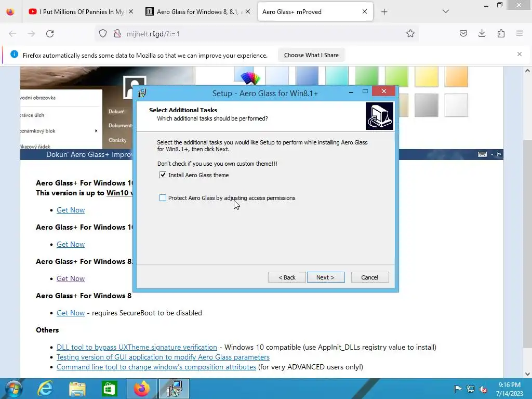This screenshot has width=532, height=399.
Task: Open File Explorer from taskbar
Action: point(77,389)
